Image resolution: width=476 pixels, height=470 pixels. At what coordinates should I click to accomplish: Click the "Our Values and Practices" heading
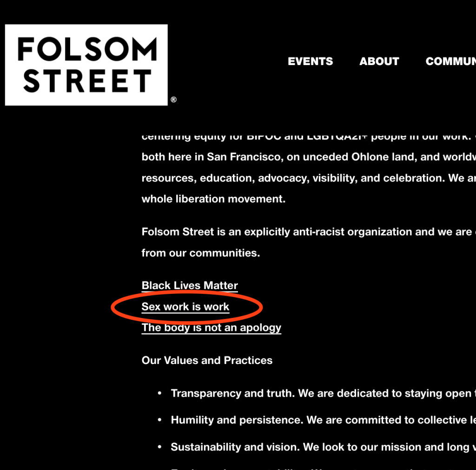click(207, 360)
